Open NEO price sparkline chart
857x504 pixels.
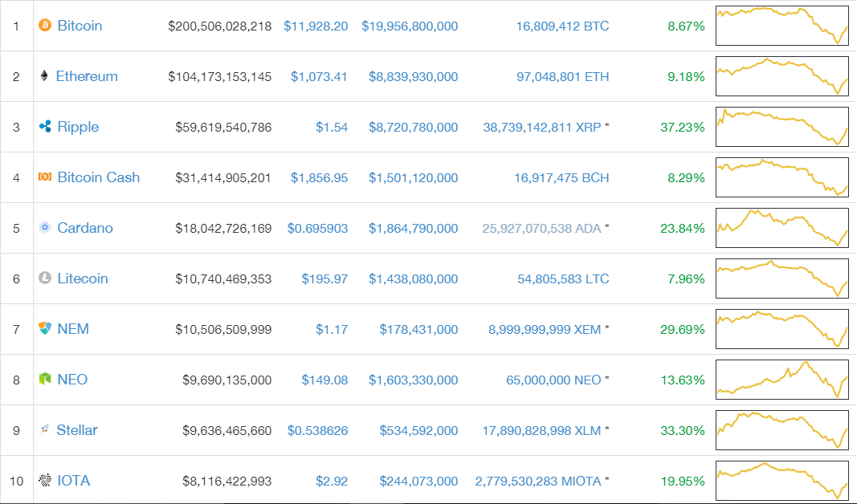pos(782,380)
